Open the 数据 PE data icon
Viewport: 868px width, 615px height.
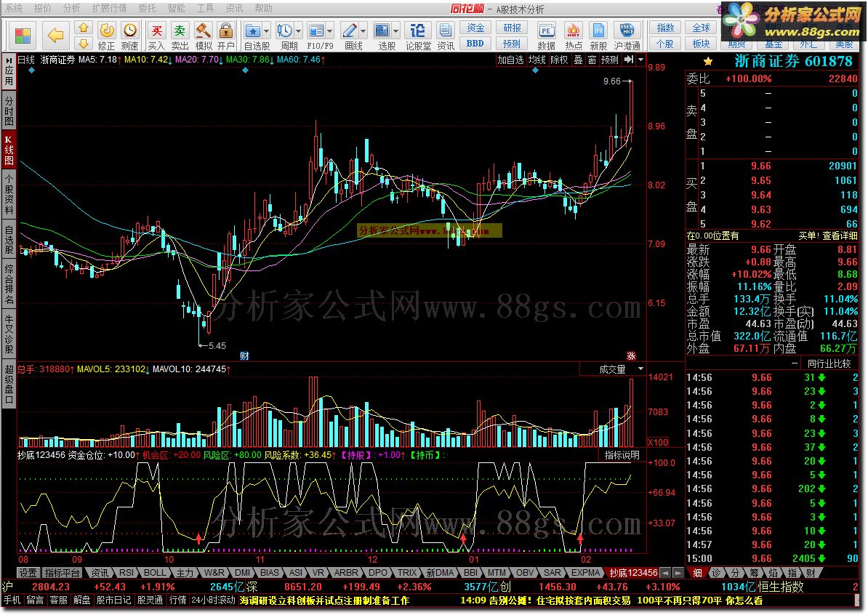[x=547, y=36]
